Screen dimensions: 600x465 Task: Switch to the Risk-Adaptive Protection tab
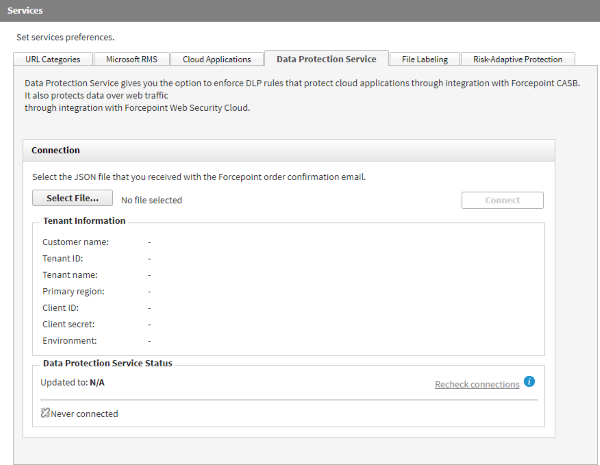coord(518,59)
